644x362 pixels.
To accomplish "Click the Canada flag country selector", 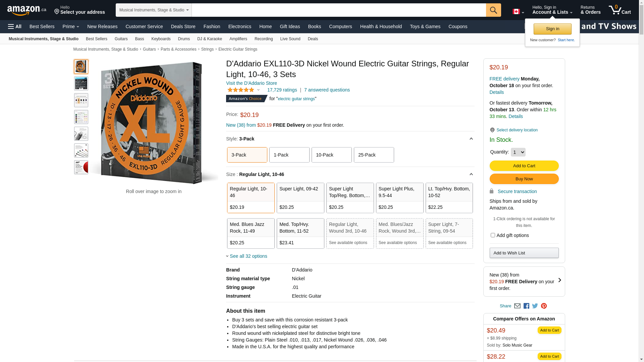I will coord(518,12).
